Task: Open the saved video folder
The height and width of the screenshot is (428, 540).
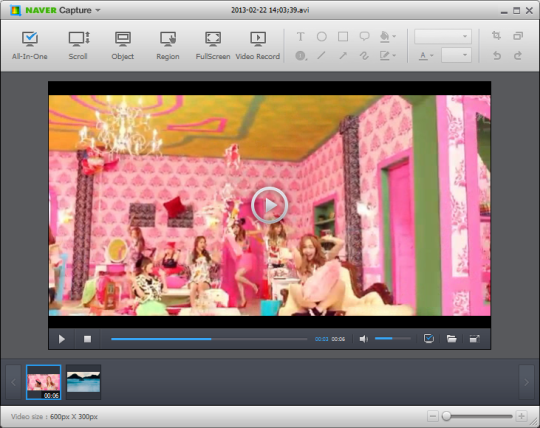Action: click(451, 339)
